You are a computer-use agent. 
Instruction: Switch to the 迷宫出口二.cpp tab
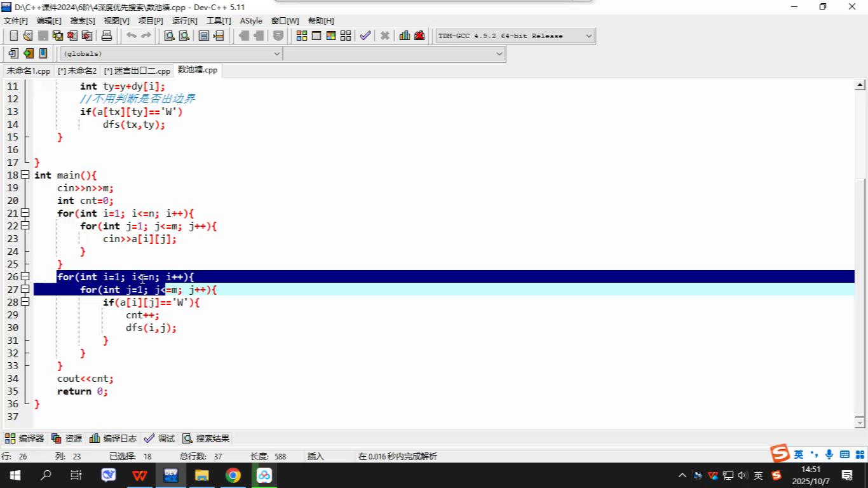[x=137, y=71]
